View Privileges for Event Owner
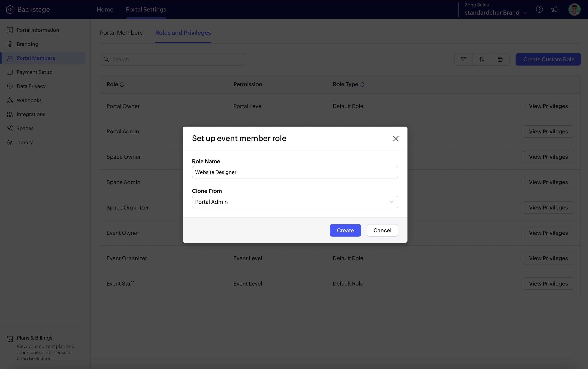Screen dimensions: 588x369 548,233
